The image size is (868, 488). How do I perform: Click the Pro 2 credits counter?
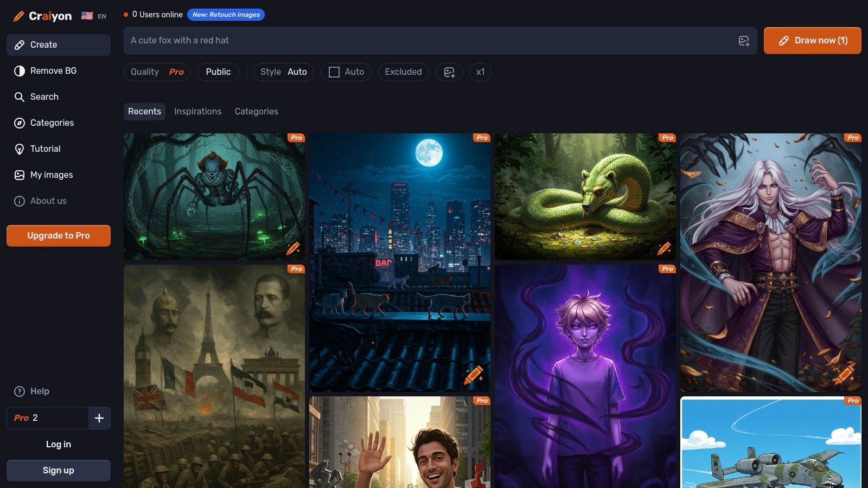pos(48,418)
